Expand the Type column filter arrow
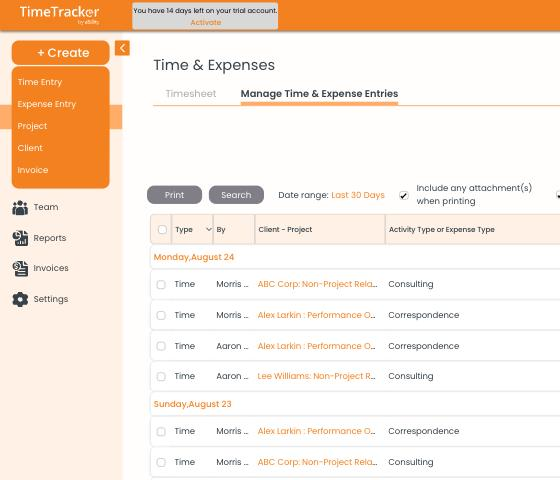 (209, 229)
